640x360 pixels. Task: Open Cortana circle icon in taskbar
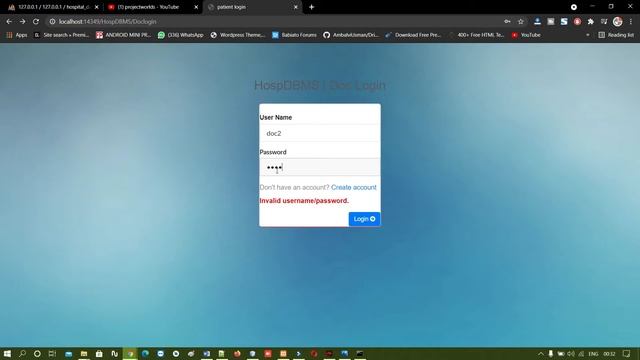coord(37,353)
